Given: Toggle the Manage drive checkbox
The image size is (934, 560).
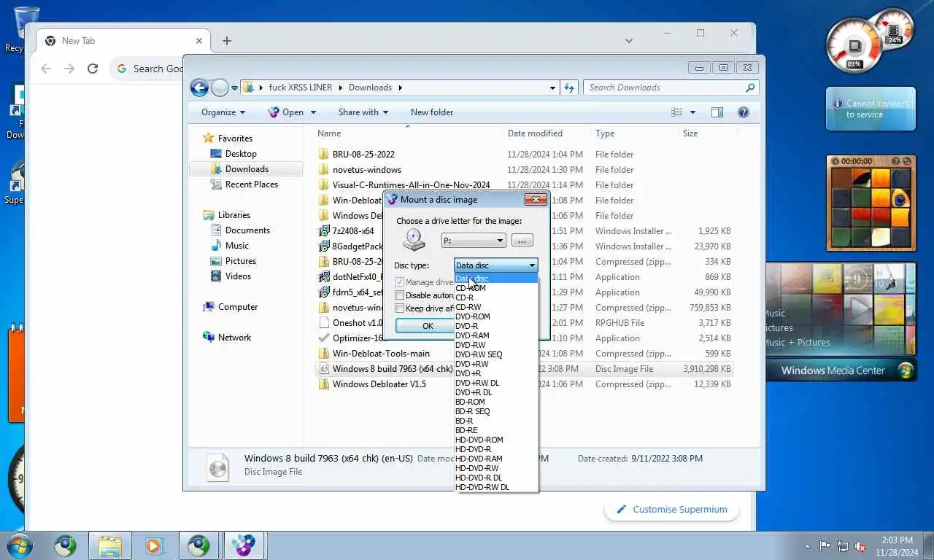Looking at the screenshot, I should (399, 282).
